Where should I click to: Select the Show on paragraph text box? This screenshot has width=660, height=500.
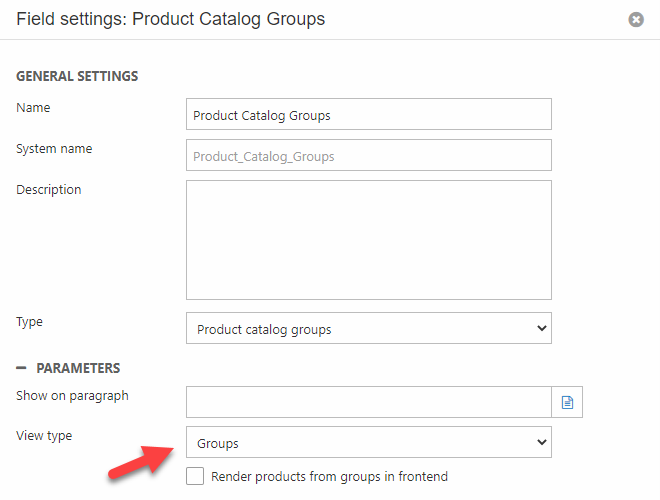point(368,402)
